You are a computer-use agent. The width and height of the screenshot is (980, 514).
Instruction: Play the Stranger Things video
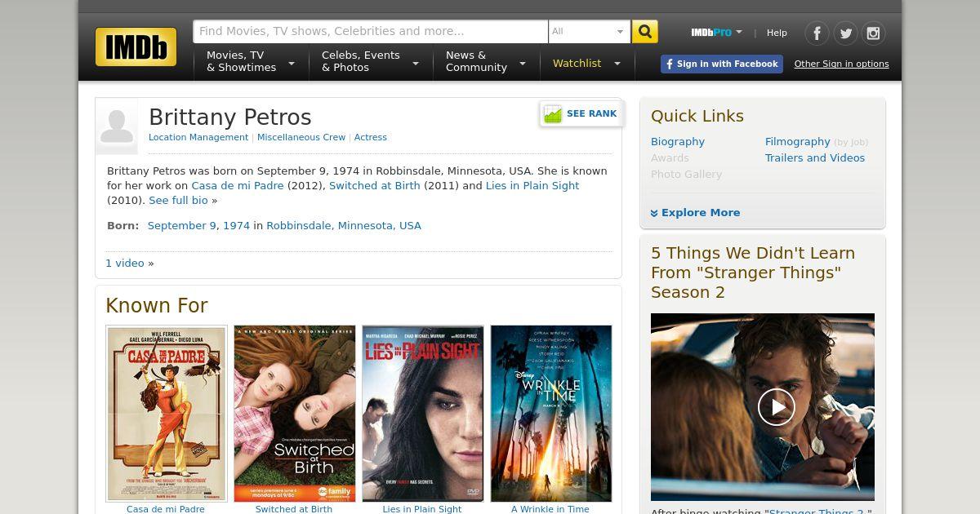777,407
